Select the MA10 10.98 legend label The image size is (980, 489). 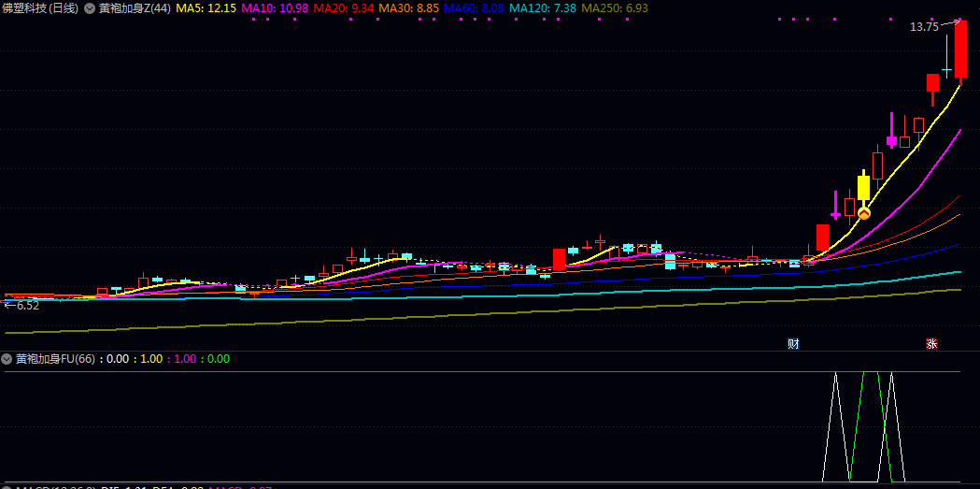(274, 7)
